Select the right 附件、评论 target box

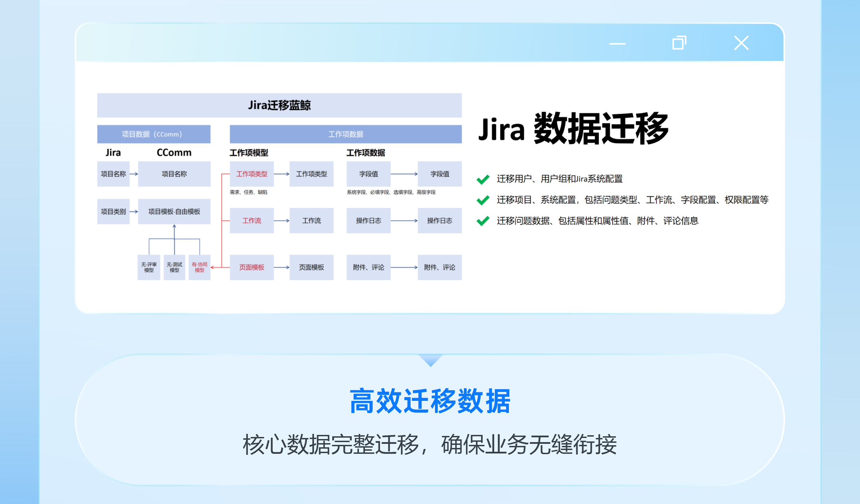(x=440, y=267)
